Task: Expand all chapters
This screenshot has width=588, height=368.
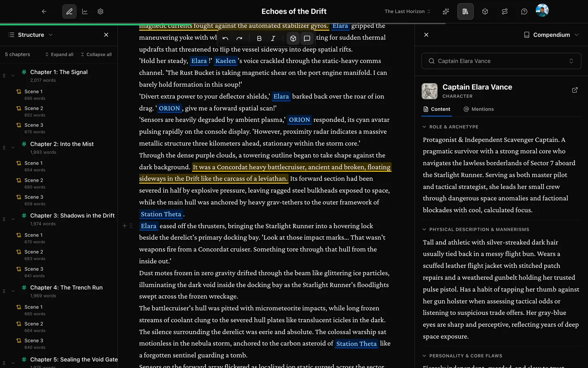Action: (x=59, y=54)
